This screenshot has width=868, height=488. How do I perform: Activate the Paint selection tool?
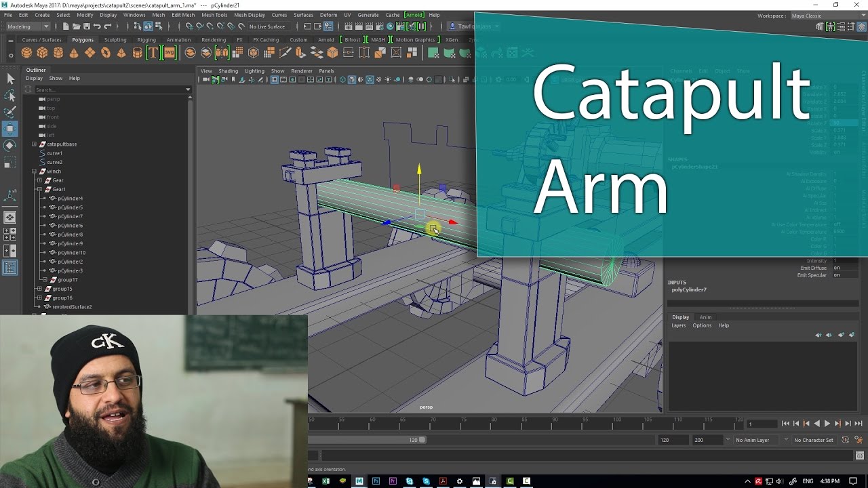coord(10,112)
